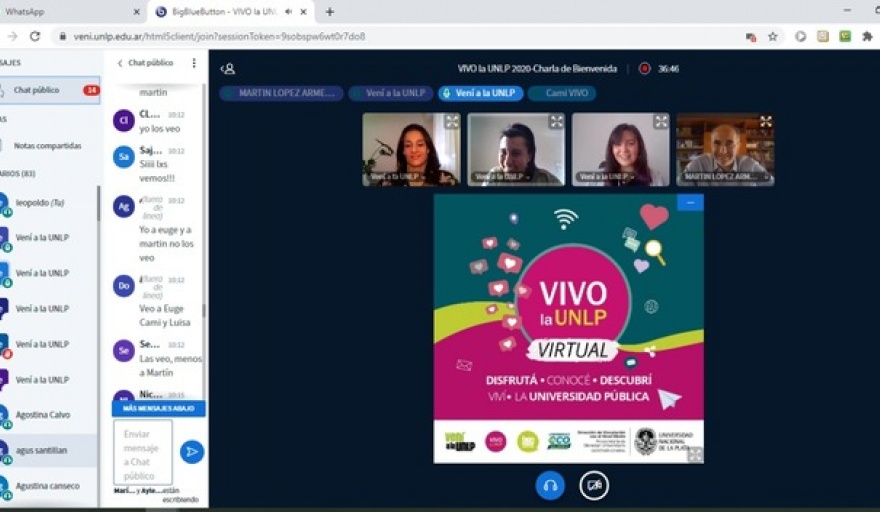The height and width of the screenshot is (512, 880).
Task: Open Notas compartidas
Action: tap(48, 146)
